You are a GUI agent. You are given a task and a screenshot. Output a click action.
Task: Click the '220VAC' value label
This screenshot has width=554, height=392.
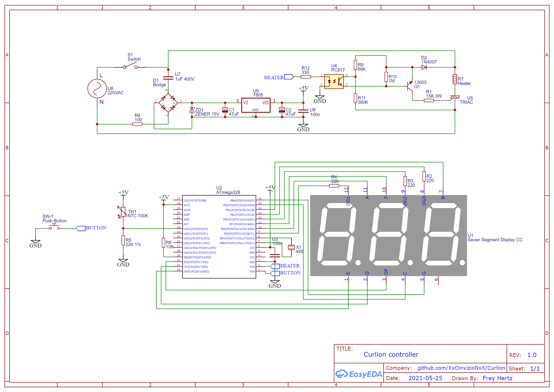[x=116, y=93]
